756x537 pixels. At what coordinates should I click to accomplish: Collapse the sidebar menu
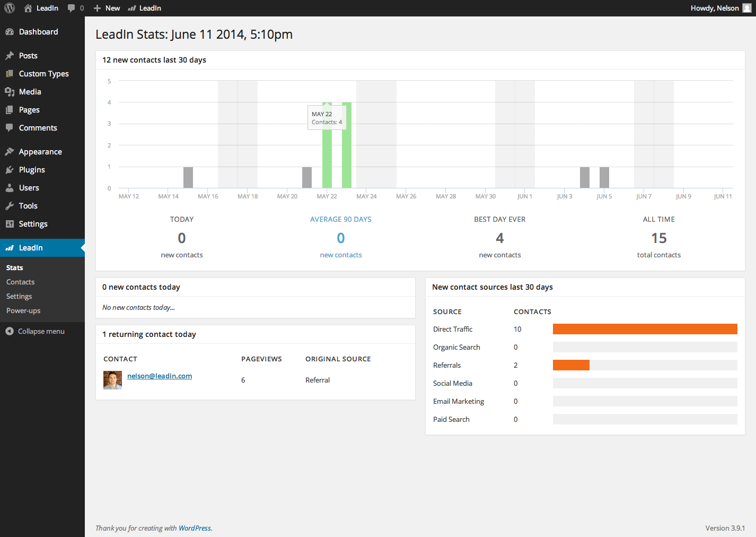[35, 331]
